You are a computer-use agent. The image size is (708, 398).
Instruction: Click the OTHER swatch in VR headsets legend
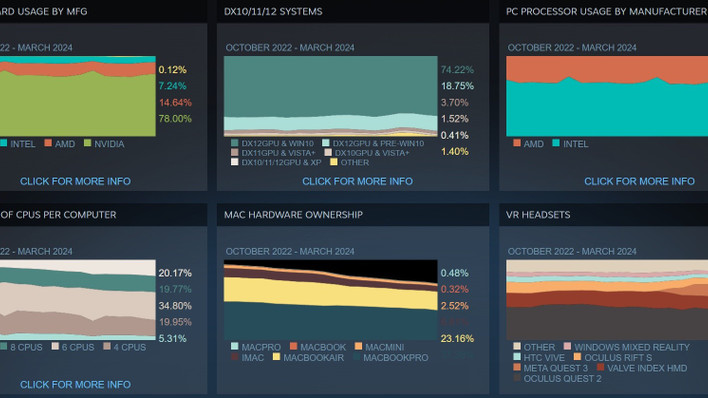(517, 346)
